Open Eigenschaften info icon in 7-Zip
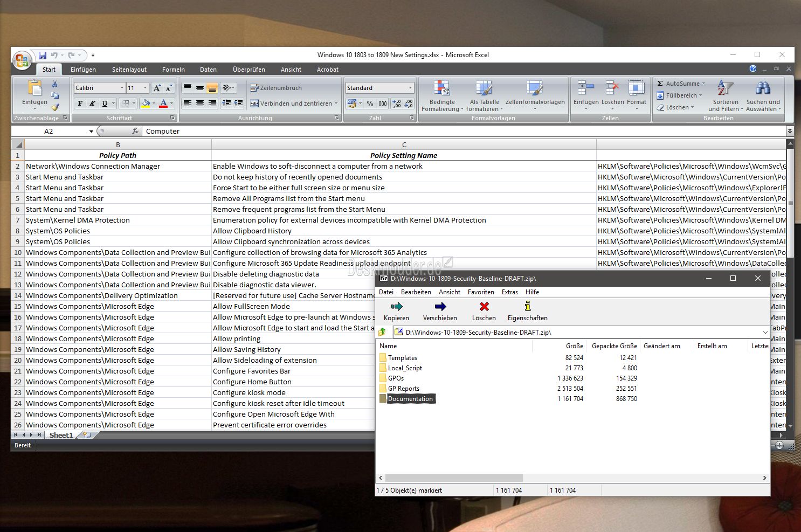 528,307
